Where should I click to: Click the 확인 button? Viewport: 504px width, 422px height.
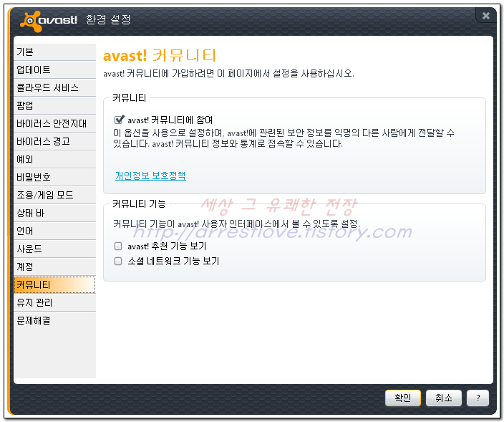click(403, 398)
